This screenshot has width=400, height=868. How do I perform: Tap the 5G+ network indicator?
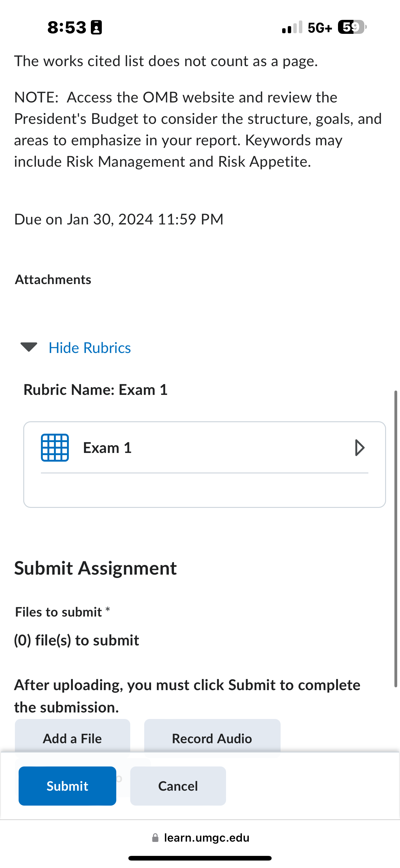(320, 28)
